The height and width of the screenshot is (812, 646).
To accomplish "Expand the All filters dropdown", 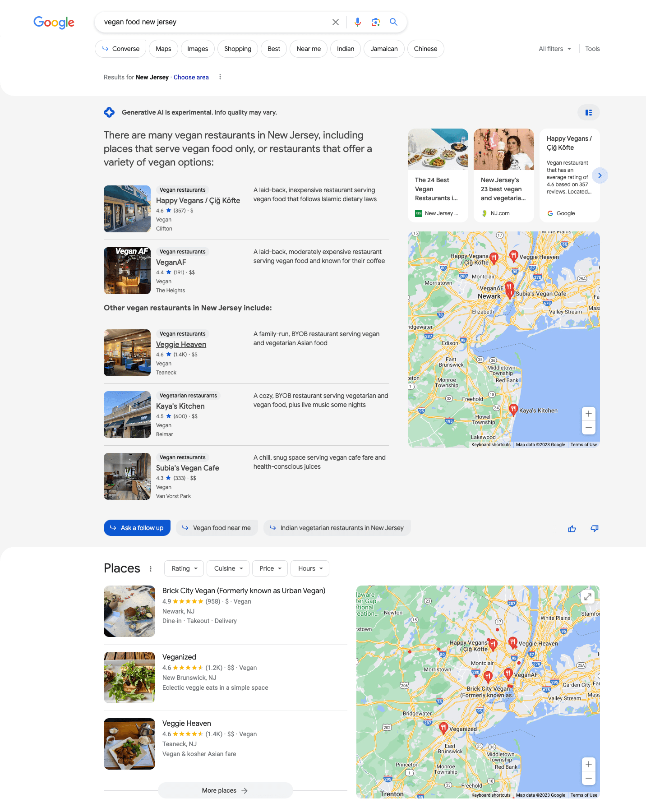I will click(x=555, y=49).
